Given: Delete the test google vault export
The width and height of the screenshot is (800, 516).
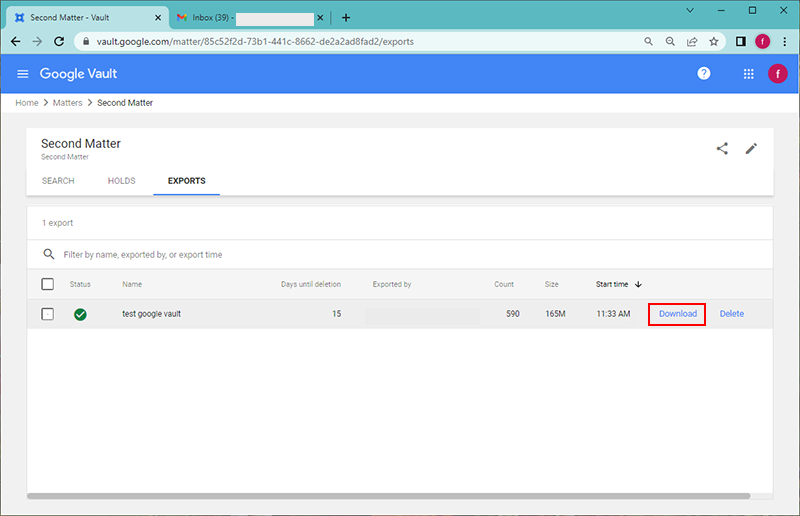Looking at the screenshot, I should click(x=732, y=314).
